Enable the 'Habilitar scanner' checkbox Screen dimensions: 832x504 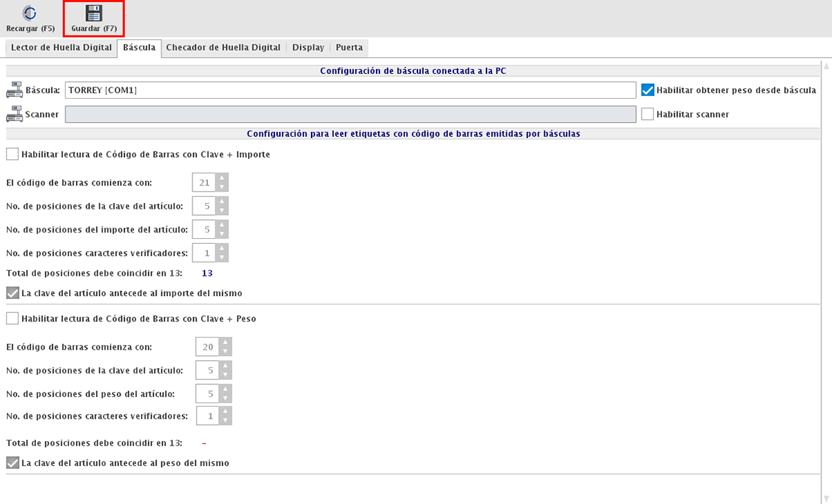(x=648, y=114)
